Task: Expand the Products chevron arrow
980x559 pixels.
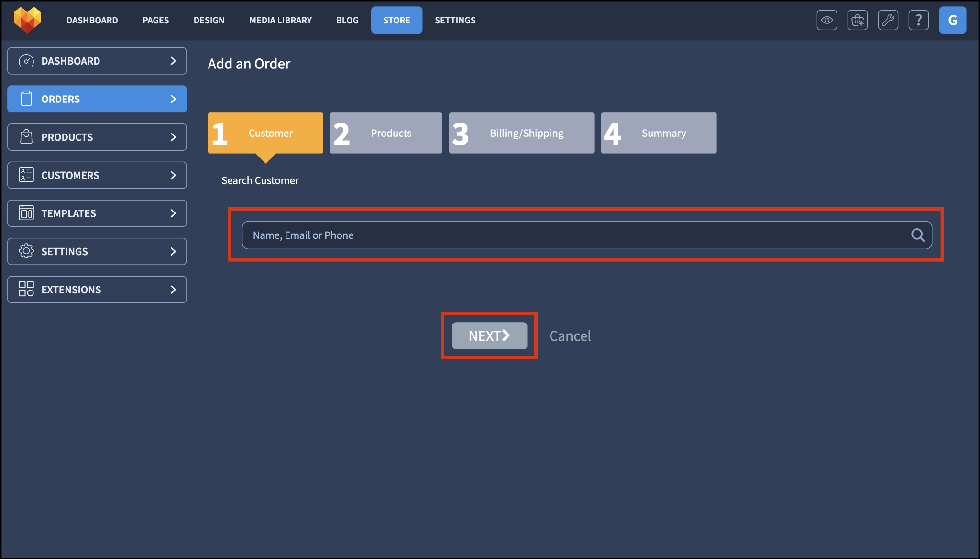Action: (x=173, y=137)
